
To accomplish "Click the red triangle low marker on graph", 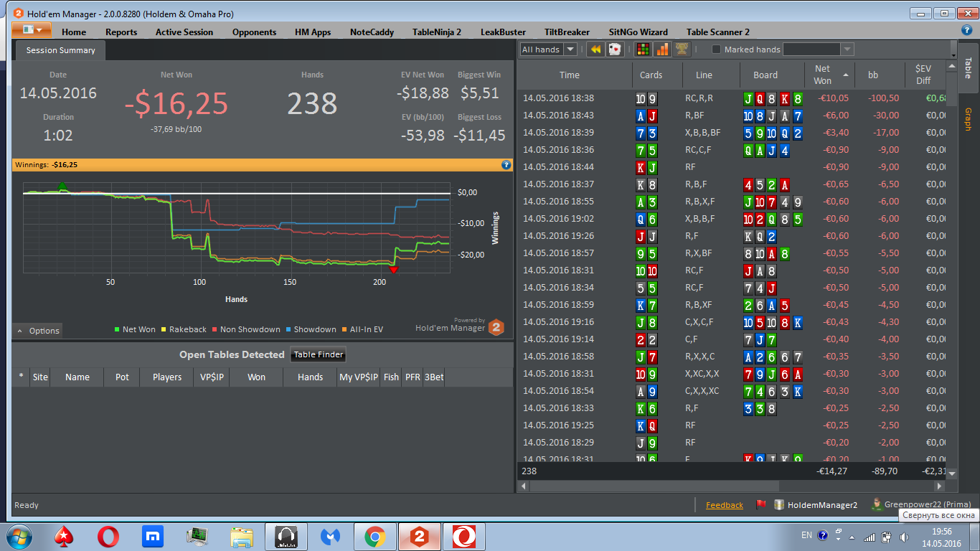I will tap(393, 270).
